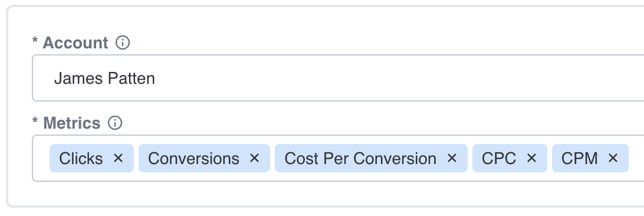Click the required asterisk beside Metrics
The height and width of the screenshot is (216, 644).
[x=35, y=121]
